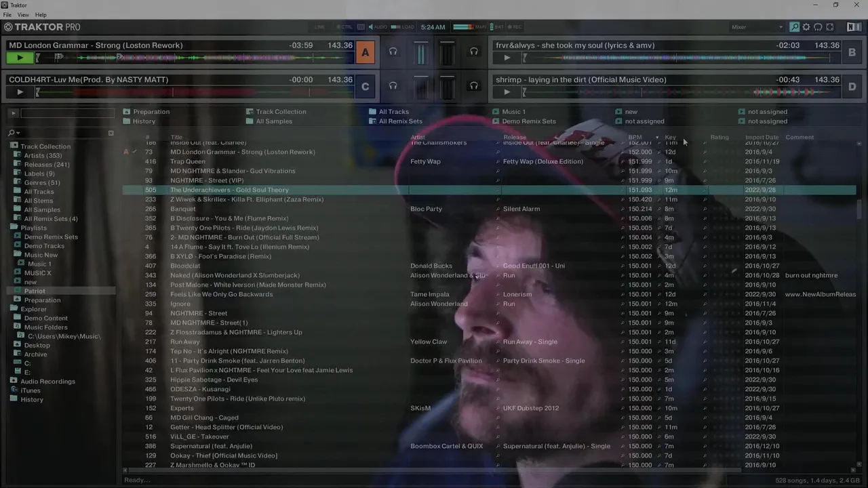Open the 'new' favorite playlist
Screen dimensions: 868x488
pos(627,112)
